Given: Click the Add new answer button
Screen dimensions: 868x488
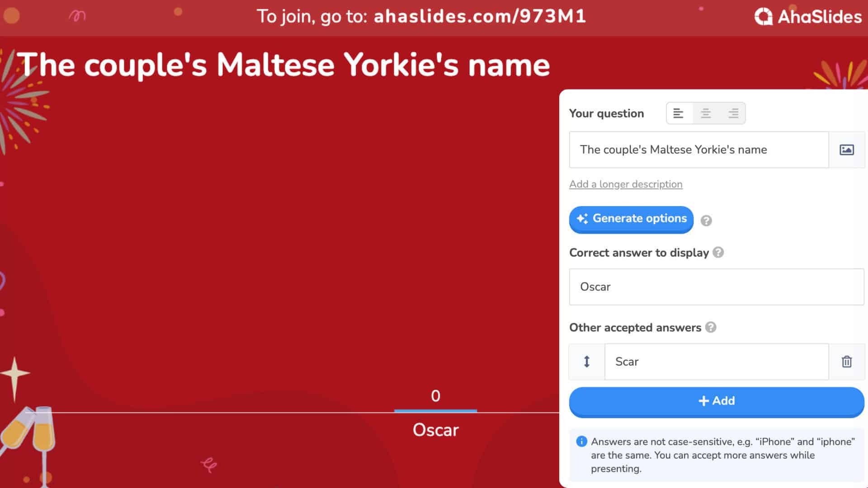Looking at the screenshot, I should pos(715,400).
